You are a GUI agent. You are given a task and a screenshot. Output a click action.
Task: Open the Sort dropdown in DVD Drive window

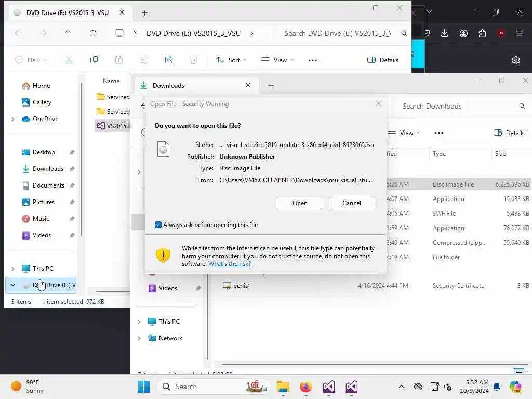tap(231, 60)
